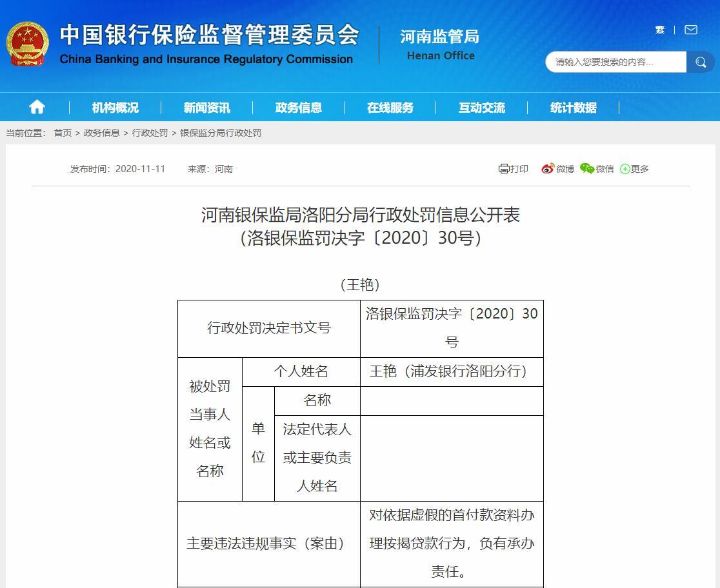Open the 统计数据 menu

[x=574, y=108]
